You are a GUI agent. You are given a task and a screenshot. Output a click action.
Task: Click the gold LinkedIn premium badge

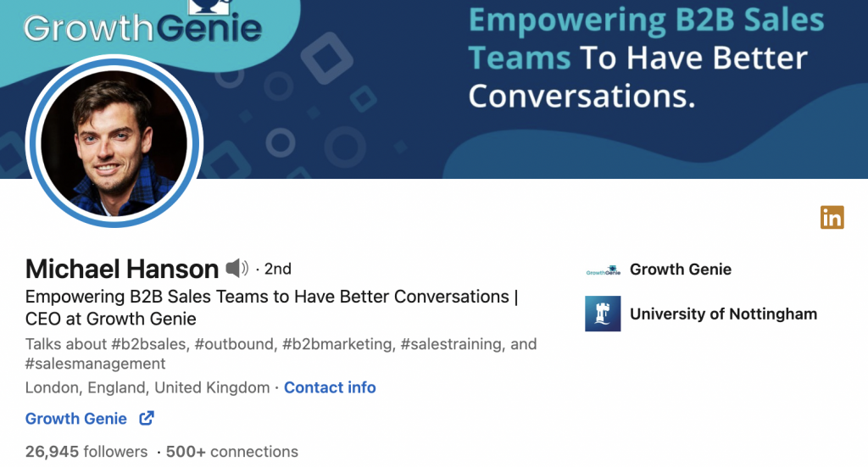[x=832, y=218]
